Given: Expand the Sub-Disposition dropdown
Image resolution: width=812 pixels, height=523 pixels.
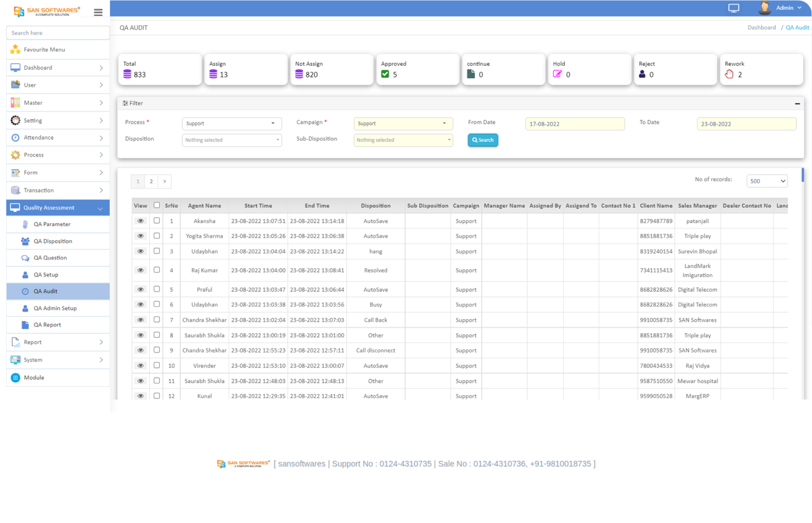Looking at the screenshot, I should click(x=403, y=140).
